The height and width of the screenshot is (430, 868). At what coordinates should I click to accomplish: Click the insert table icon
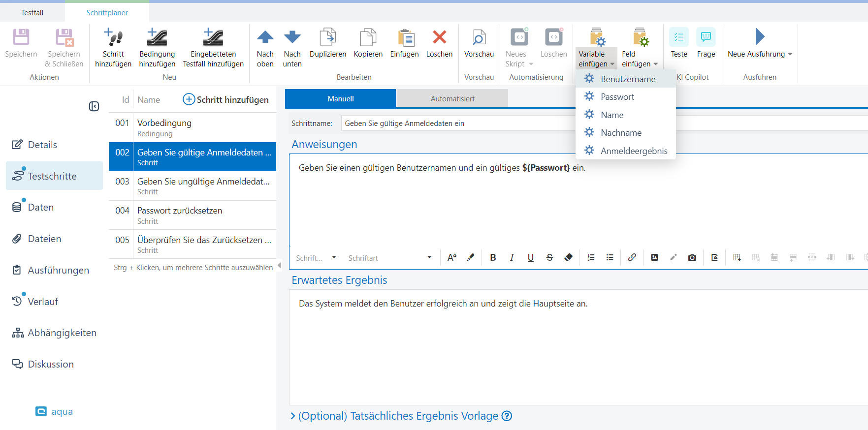click(x=737, y=257)
